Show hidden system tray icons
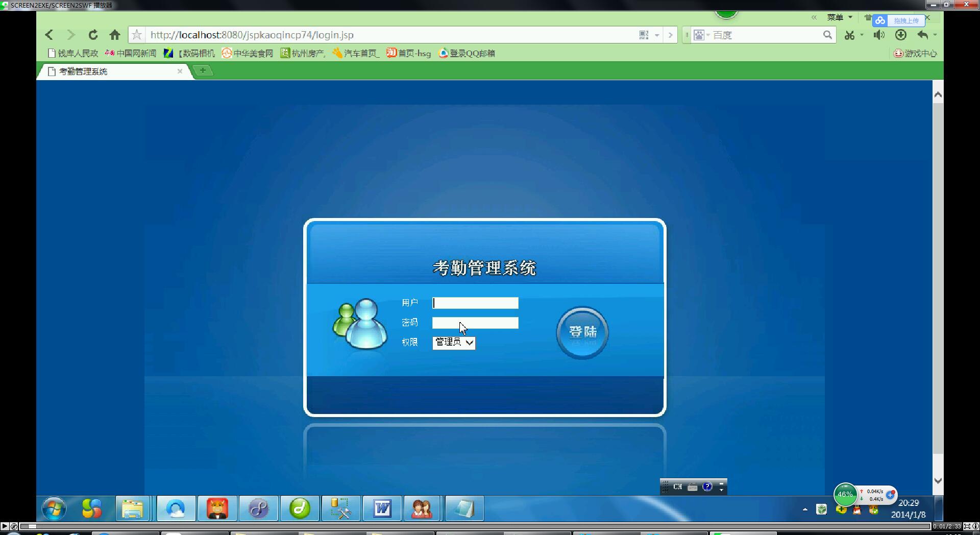 click(x=805, y=509)
